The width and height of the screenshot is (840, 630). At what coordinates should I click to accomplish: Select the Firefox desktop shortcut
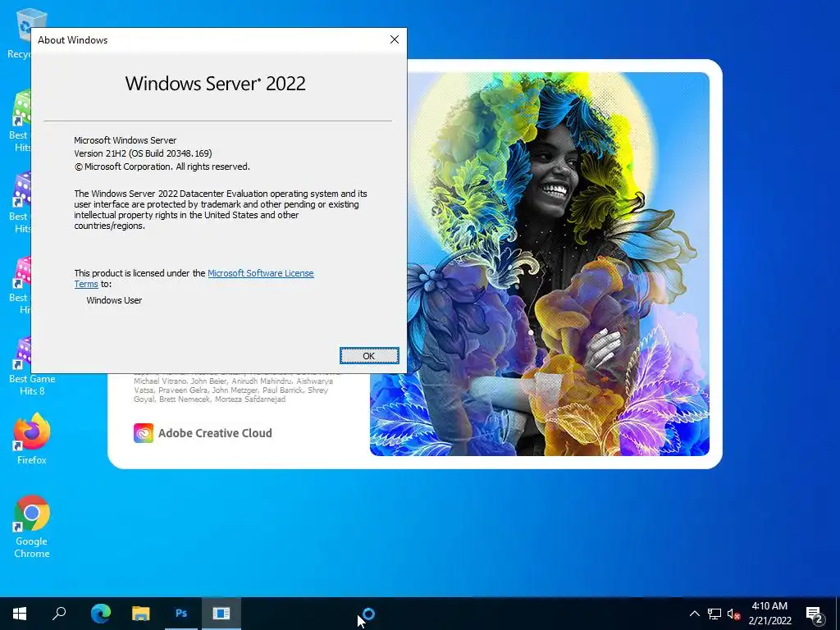click(32, 439)
